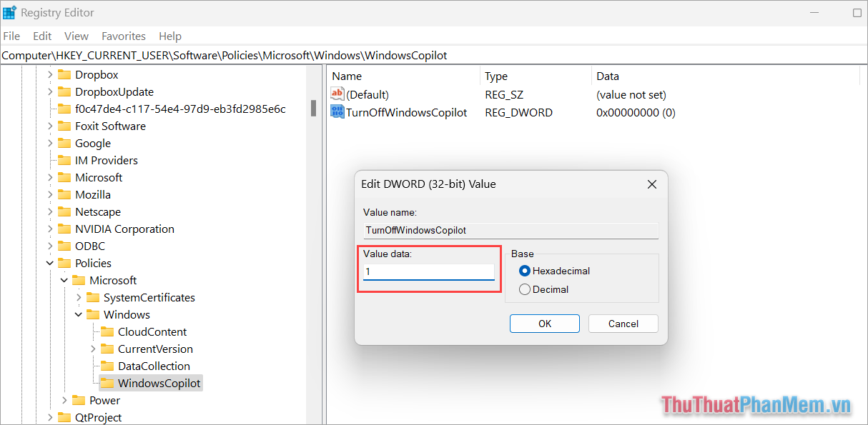This screenshot has width=868, height=425.
Task: Click the REG_SZ icon beside (Default)
Action: point(337,94)
